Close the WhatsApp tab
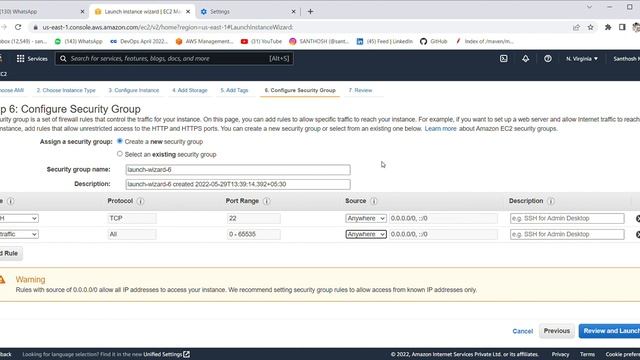This screenshot has width=640, height=360. 82,11
